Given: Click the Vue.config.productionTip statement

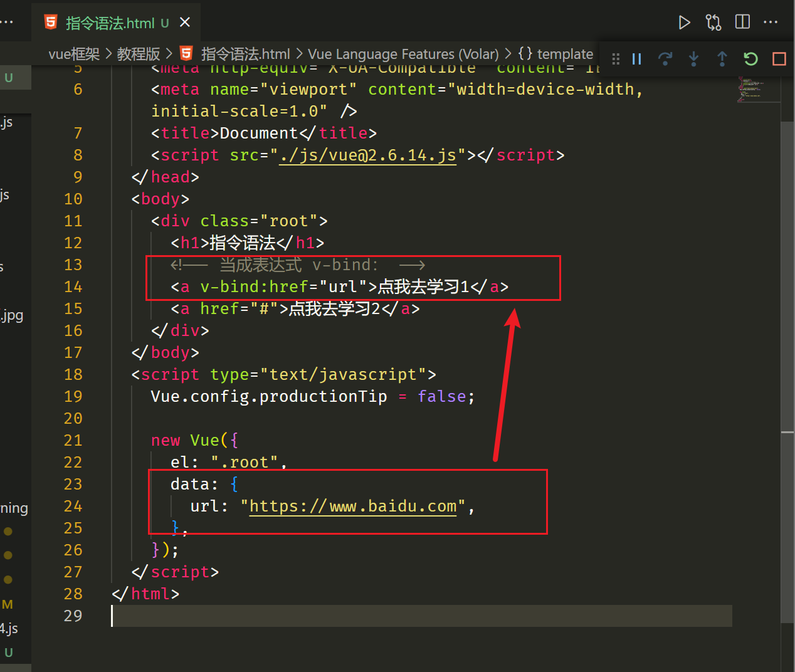Looking at the screenshot, I should 312,396.
